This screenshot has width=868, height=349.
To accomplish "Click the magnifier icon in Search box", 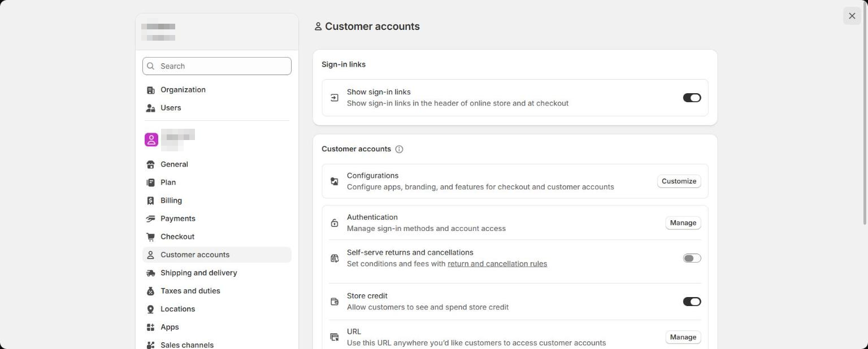I will click(150, 66).
